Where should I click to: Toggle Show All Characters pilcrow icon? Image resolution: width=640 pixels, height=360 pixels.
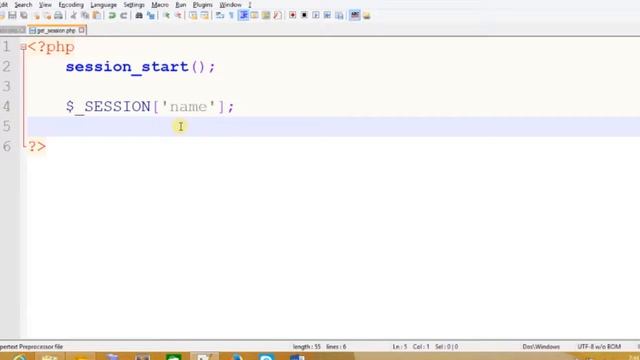point(231,16)
